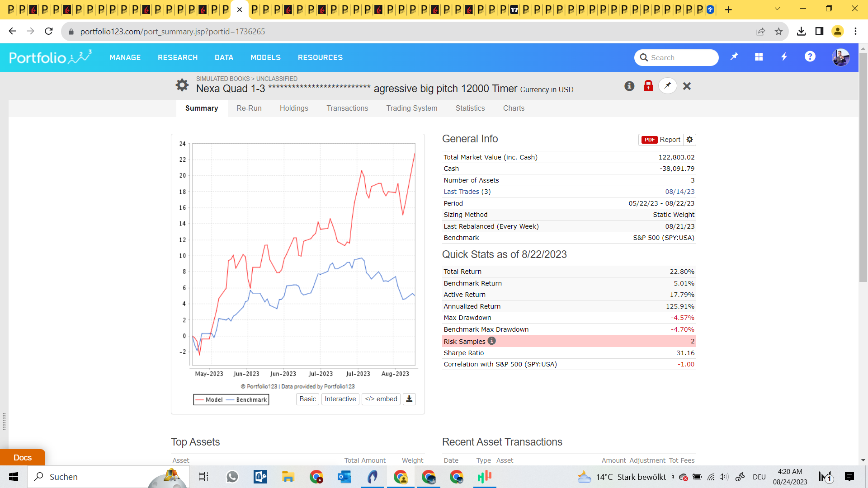868x488 pixels.
Task: Open the user profile avatar menu
Action: [840, 57]
